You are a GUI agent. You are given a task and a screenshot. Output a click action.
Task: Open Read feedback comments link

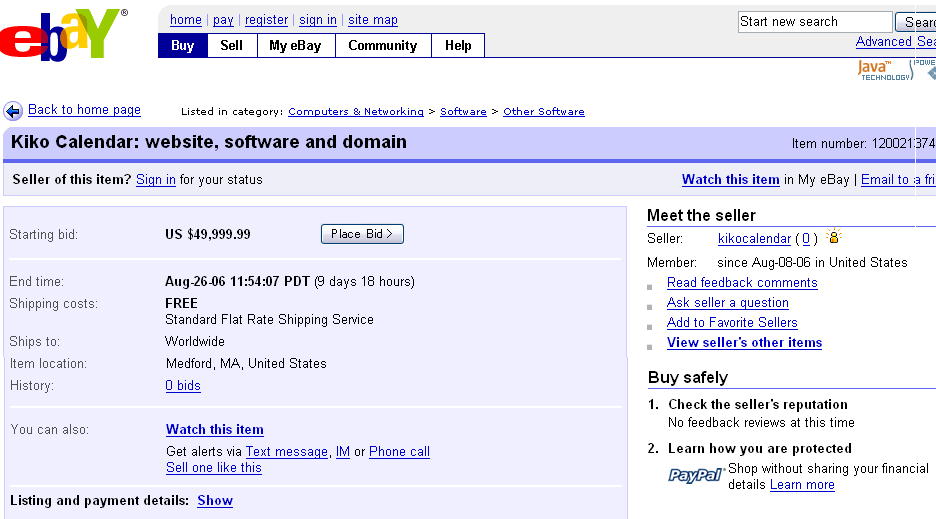[742, 282]
